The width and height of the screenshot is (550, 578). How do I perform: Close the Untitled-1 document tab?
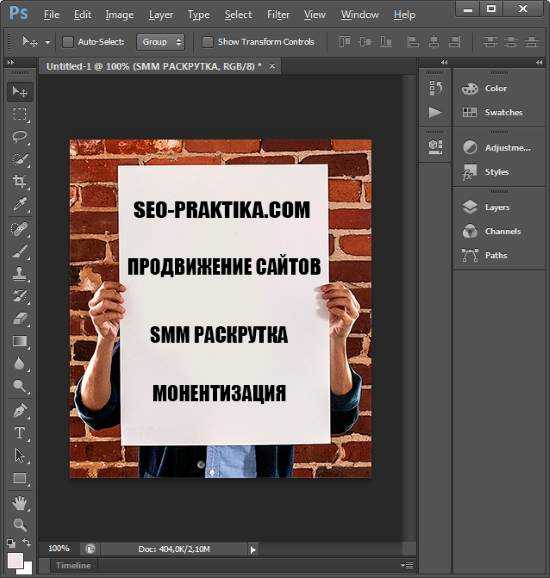[x=272, y=67]
